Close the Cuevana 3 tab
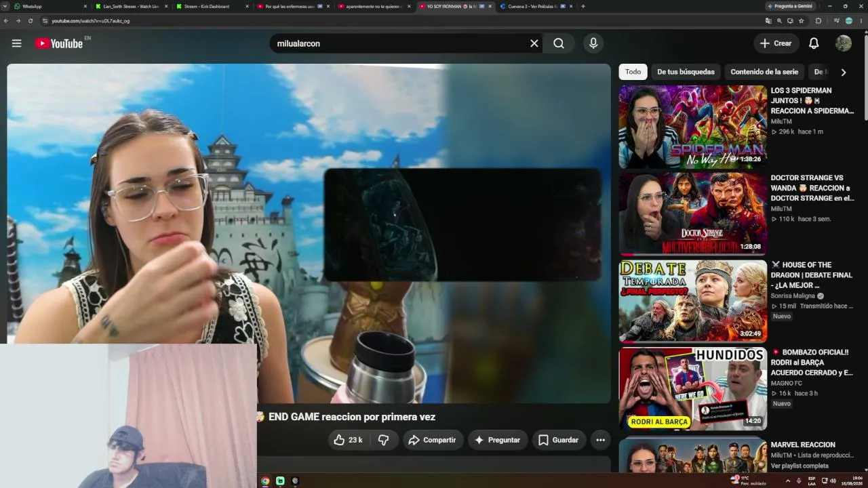The width and height of the screenshot is (868, 488). pyautogui.click(x=571, y=6)
